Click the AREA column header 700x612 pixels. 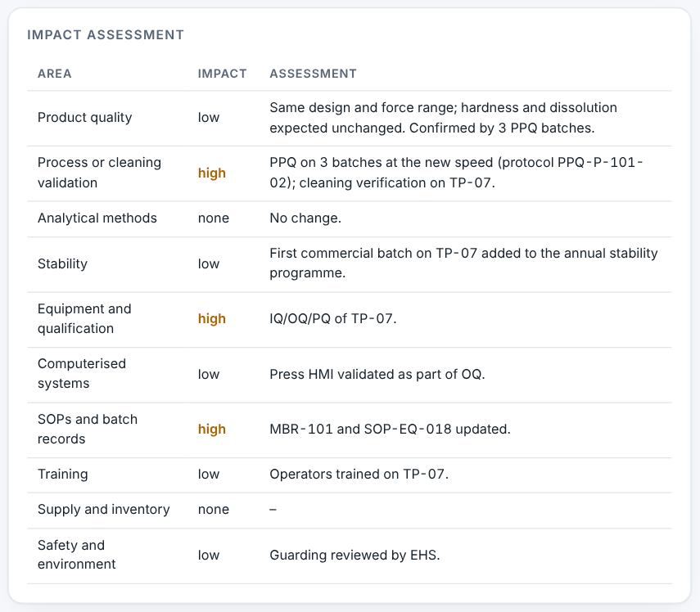click(55, 74)
